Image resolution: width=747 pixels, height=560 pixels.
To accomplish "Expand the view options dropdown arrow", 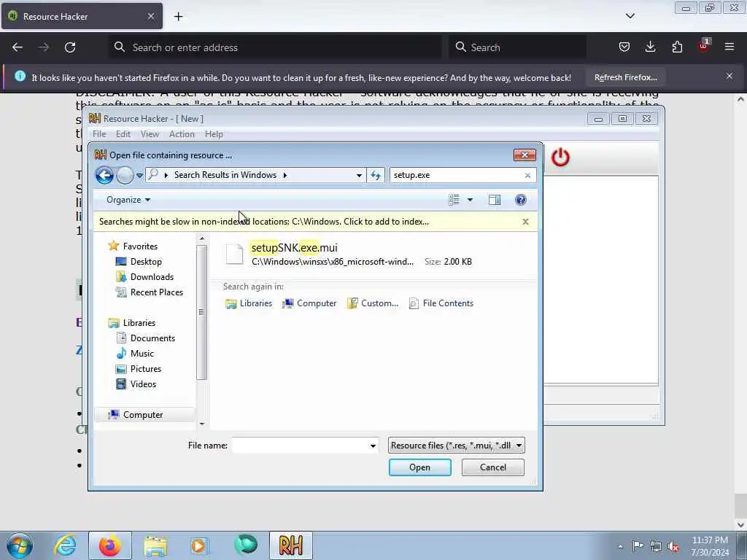I will click(x=470, y=200).
